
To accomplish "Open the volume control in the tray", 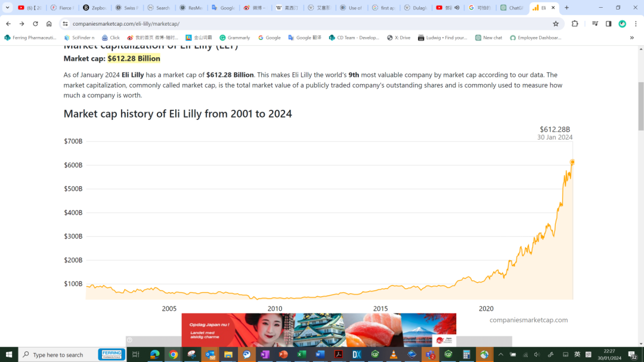I will tap(537, 354).
